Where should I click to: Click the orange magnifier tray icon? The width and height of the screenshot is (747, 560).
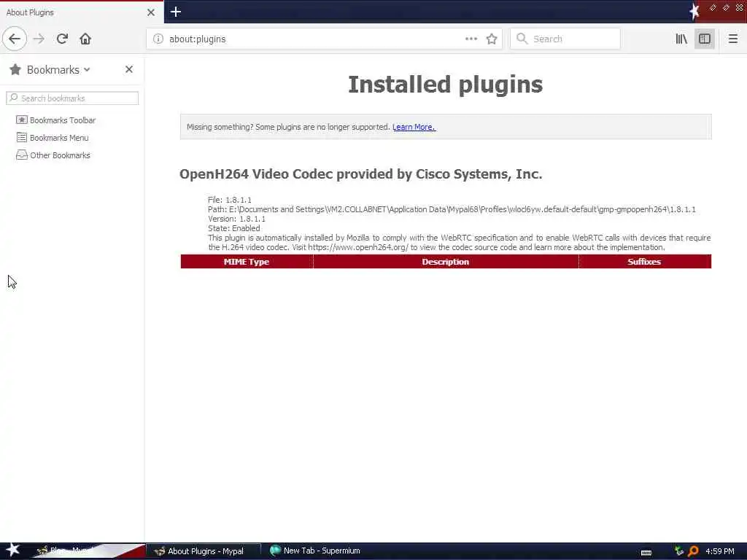click(693, 551)
